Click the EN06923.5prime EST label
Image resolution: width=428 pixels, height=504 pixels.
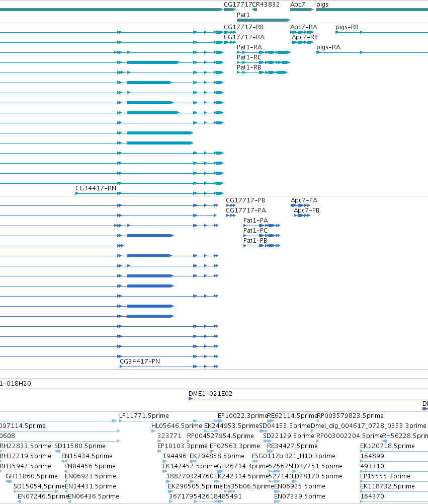91,476
